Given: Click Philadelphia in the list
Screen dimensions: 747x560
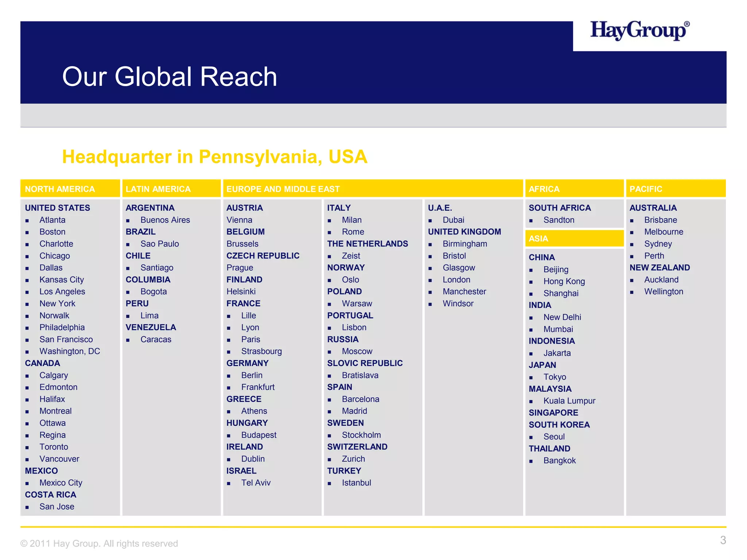Looking at the screenshot, I should pyautogui.click(x=62, y=327).
